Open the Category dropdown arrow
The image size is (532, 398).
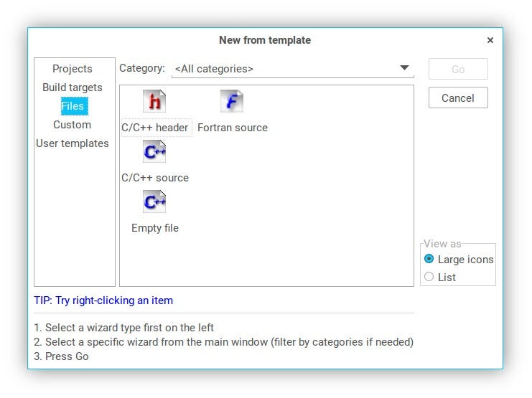coord(404,68)
